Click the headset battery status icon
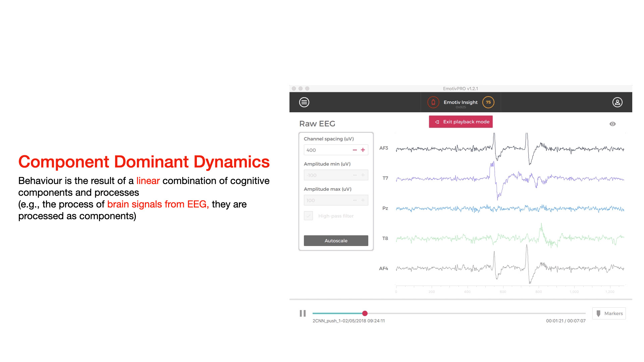 433,102
